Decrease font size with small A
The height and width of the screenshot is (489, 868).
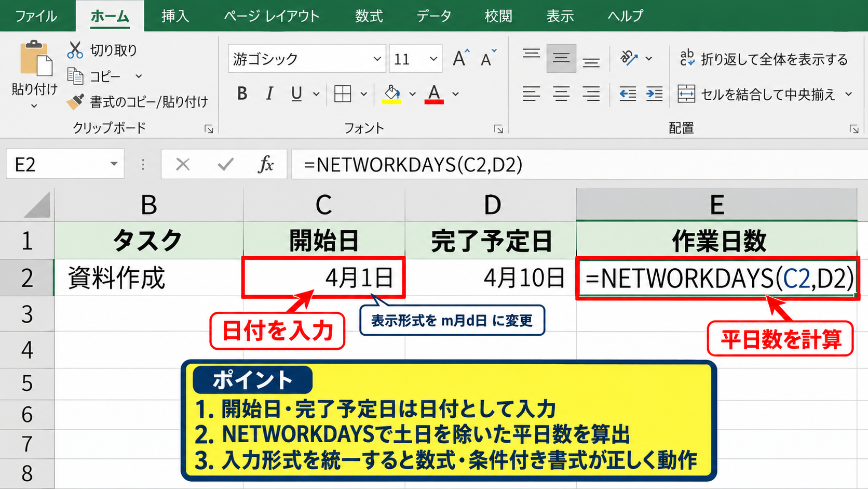[488, 58]
